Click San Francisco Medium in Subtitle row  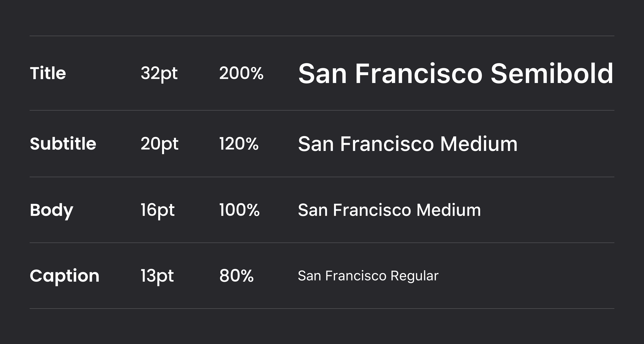[407, 144]
